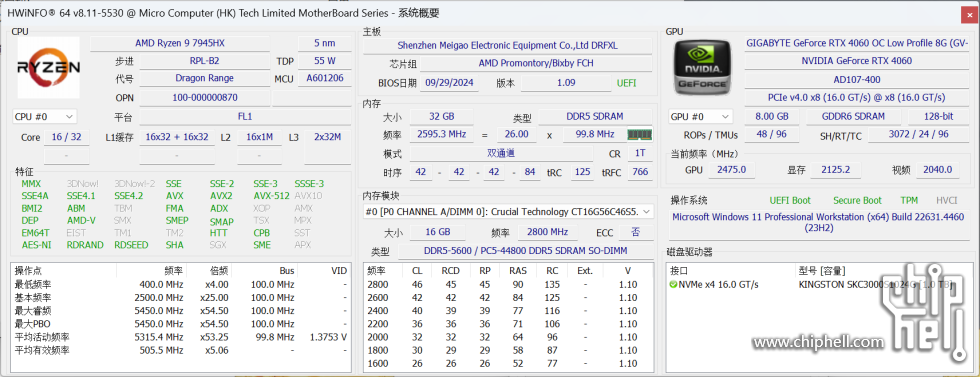Click the AMD-V feature flag
Image resolution: width=980 pixels, height=377 pixels.
tap(81, 221)
